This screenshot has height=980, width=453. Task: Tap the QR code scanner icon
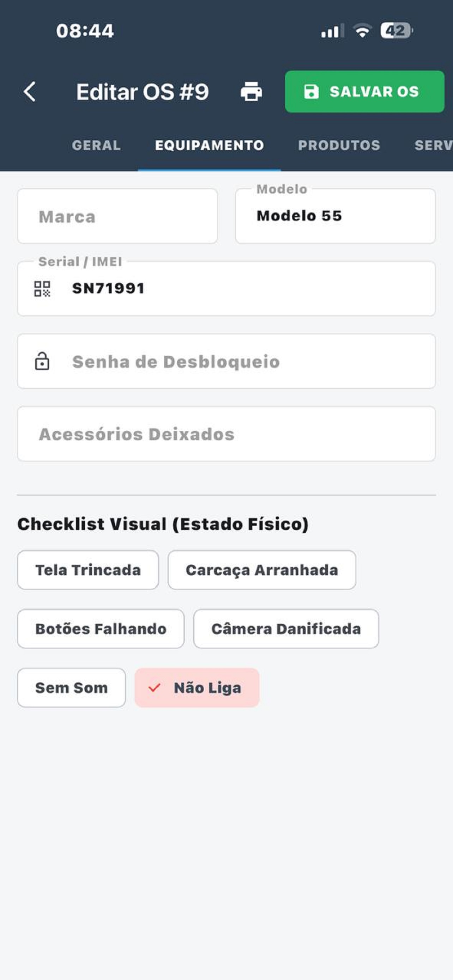point(42,289)
